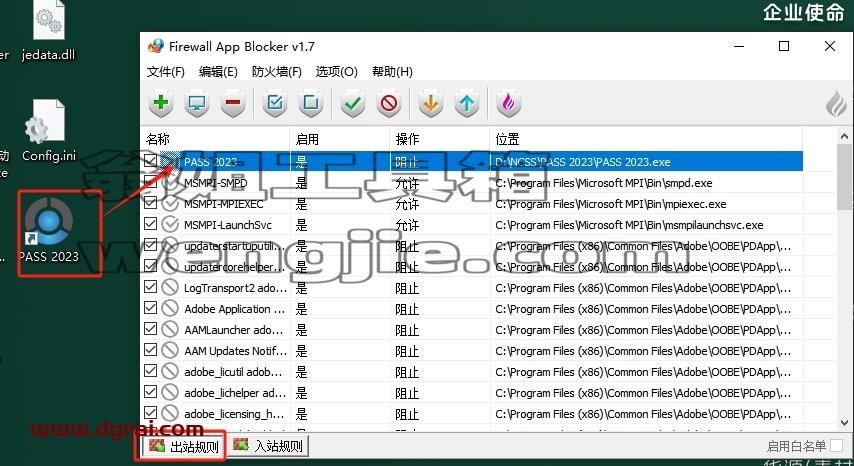Screen dimensions: 854x466
Task: Select the updatercorehelper rule name
Action: [x=234, y=267]
